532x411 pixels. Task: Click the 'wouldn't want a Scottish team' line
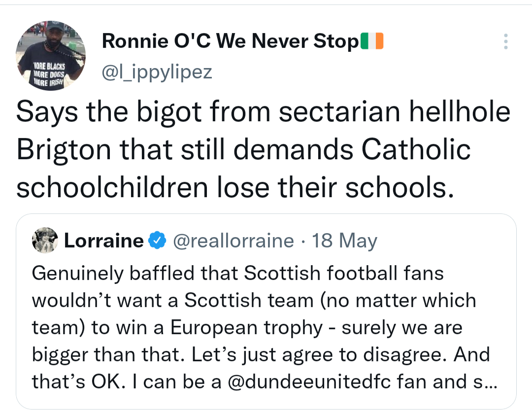254,300
